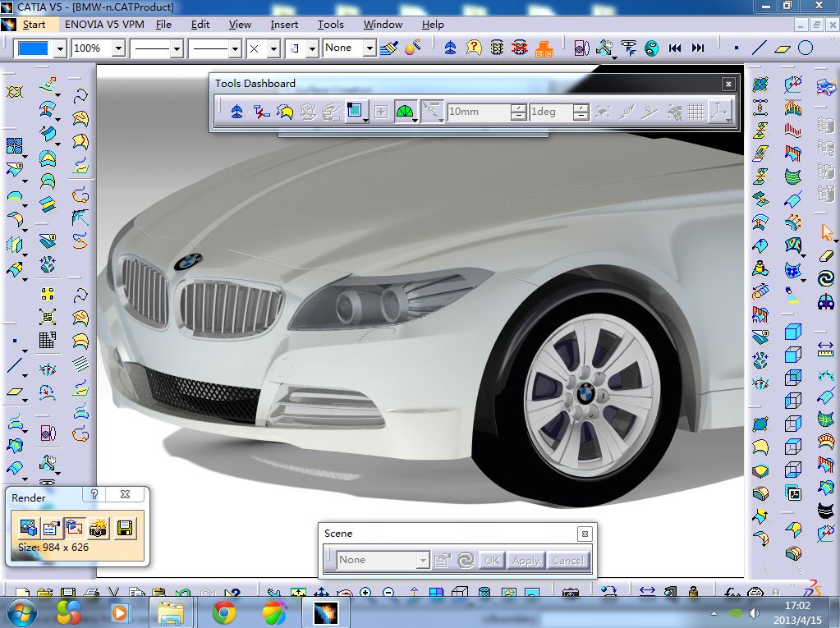This screenshot has height=628, width=840.
Task: Toggle the axis system icon in Tools Dashboard
Action: [x=719, y=112]
